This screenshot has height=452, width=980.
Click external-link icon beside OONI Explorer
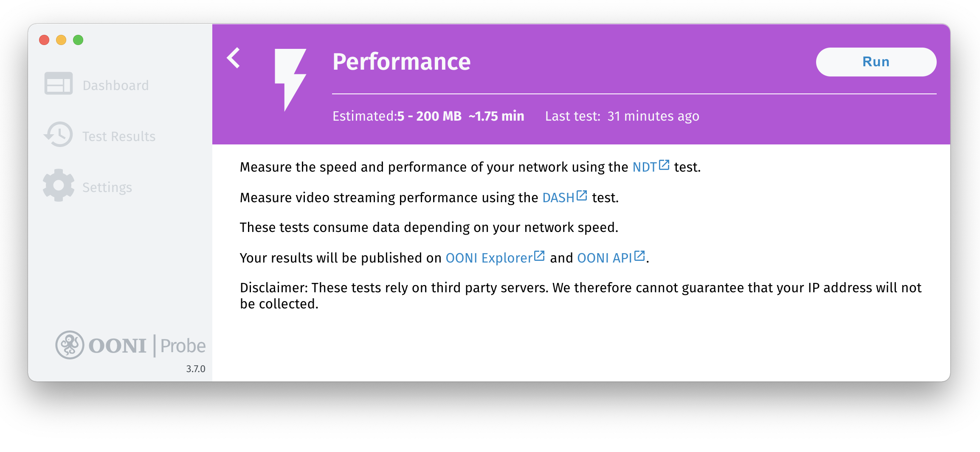pos(539,256)
